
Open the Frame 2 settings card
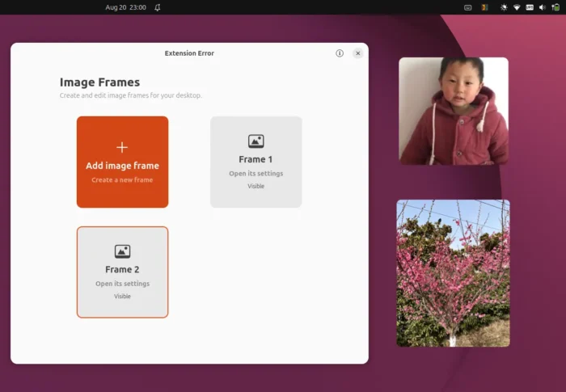point(122,272)
